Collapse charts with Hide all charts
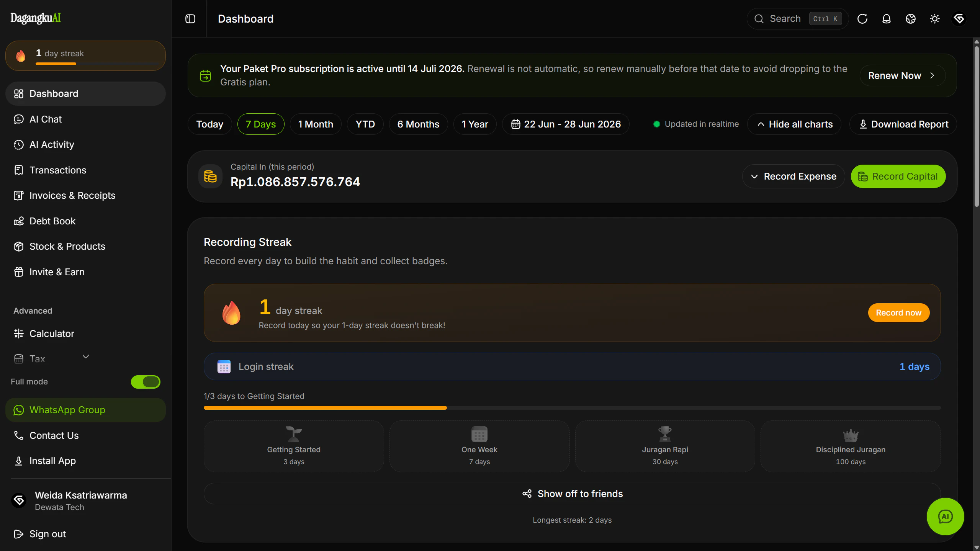 pos(795,124)
